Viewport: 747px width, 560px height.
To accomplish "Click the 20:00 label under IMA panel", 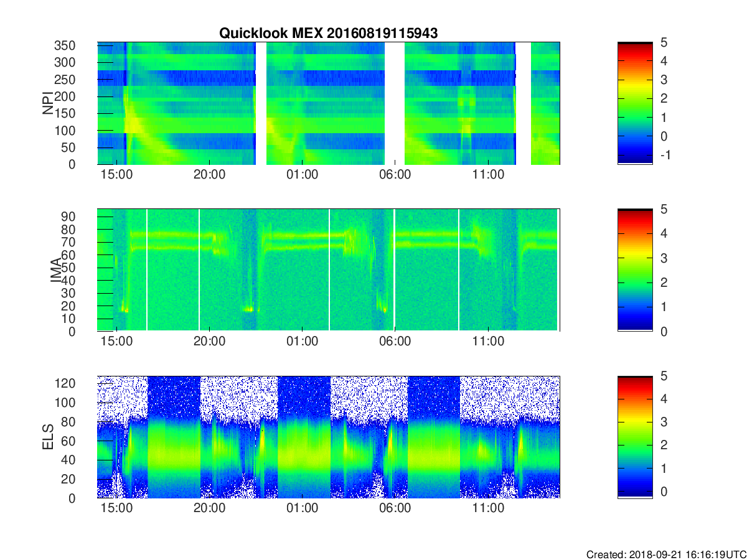I will click(x=209, y=342).
